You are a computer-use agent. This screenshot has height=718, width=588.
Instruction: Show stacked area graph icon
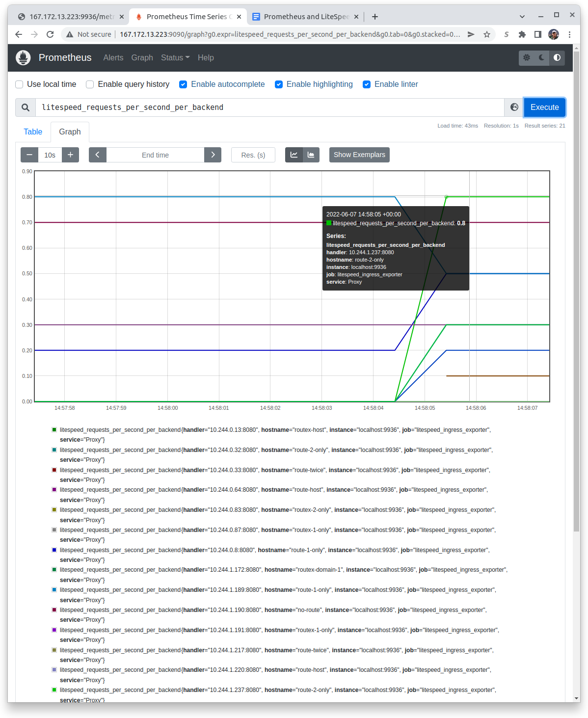pos(311,155)
